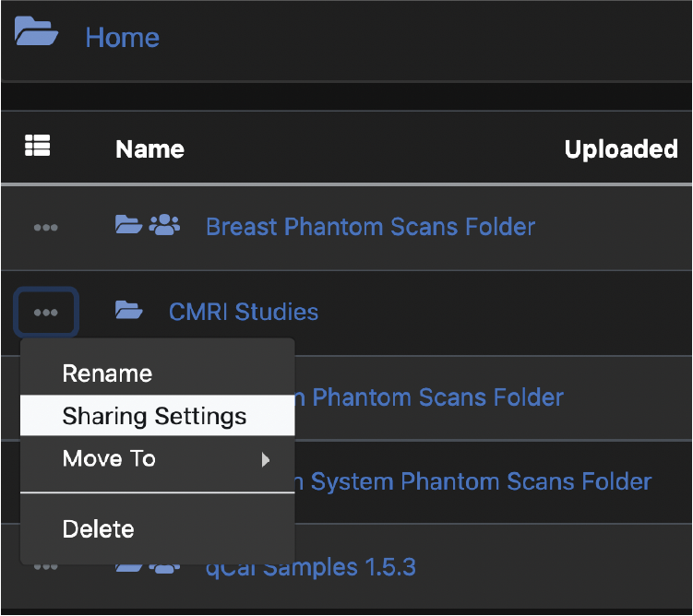
Task: Choose Delete from the context menu
Action: coord(98,529)
